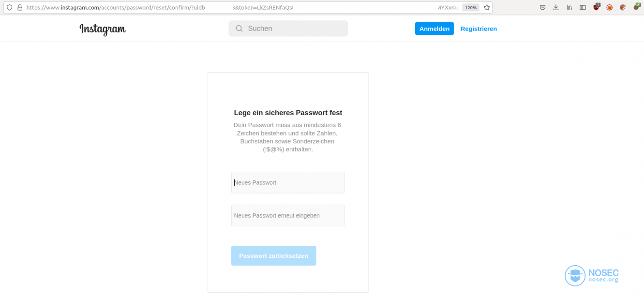Open the uBlock Origin extension icon
This screenshot has width=644, height=298.
pyautogui.click(x=597, y=7)
